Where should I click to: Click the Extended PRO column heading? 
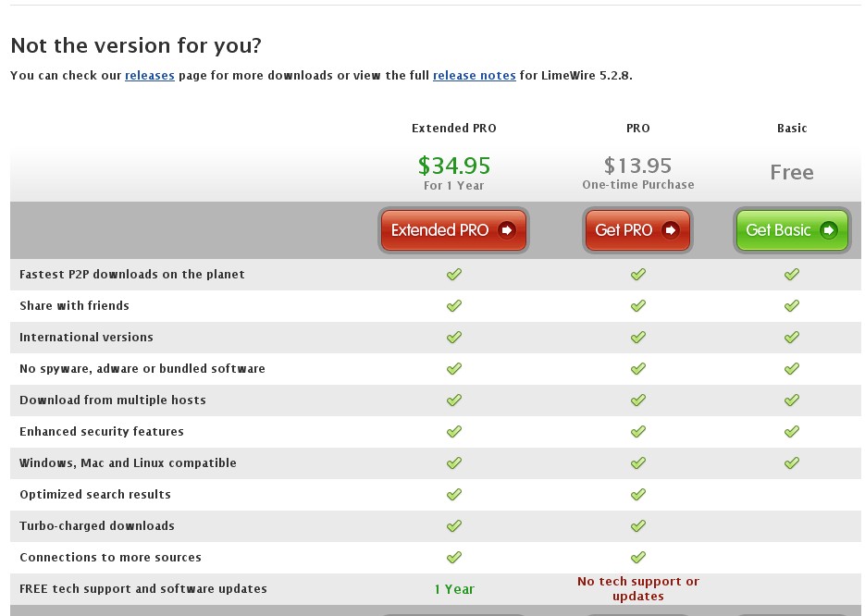click(454, 128)
